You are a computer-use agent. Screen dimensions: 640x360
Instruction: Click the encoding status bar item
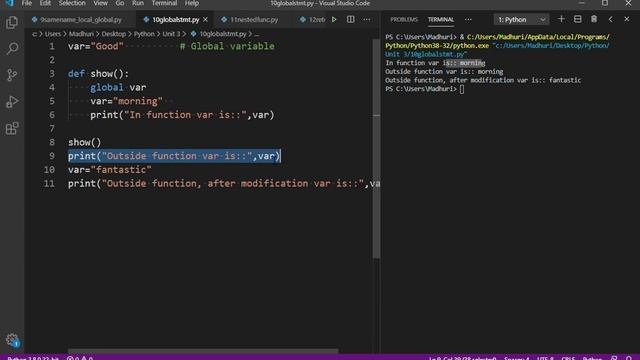(545, 358)
